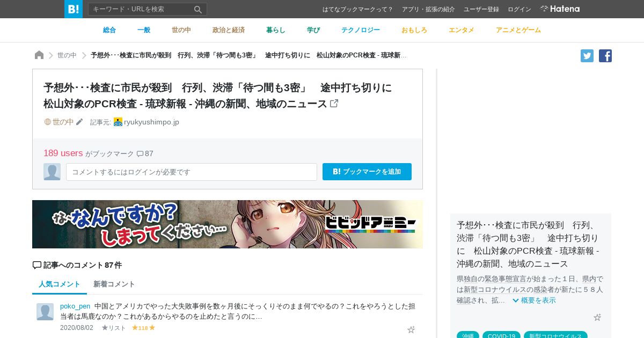Screen dimensions: 644x338
Task: Open main article title link
Action: (x=217, y=95)
